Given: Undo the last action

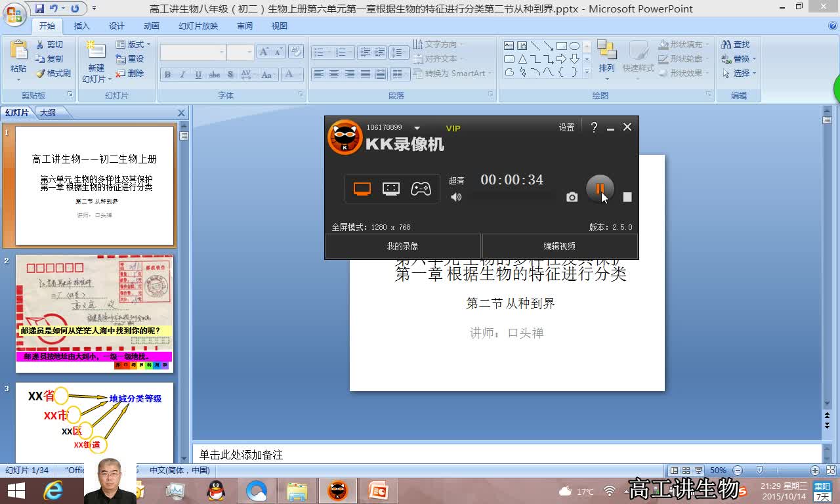Looking at the screenshot, I should pos(54,9).
